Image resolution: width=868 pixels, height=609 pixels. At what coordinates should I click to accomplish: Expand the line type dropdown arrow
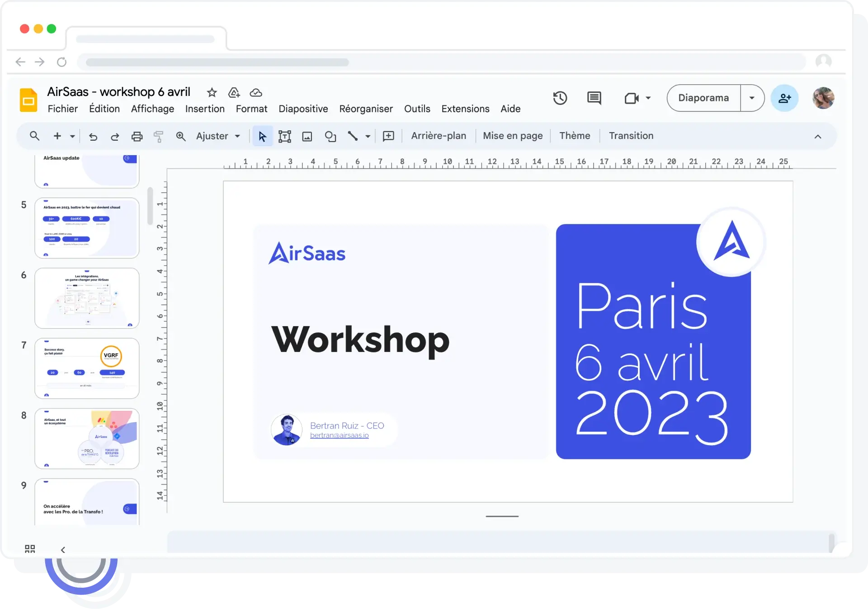click(368, 136)
